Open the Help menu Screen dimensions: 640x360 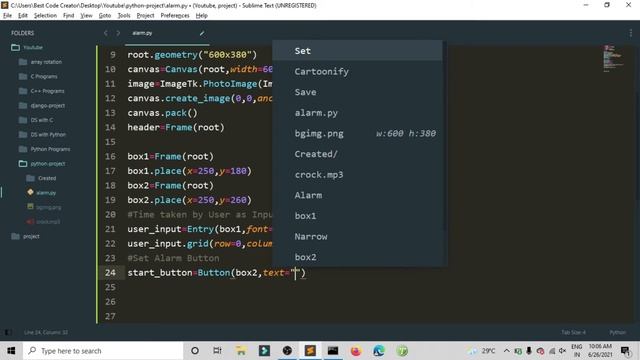click(x=202, y=16)
